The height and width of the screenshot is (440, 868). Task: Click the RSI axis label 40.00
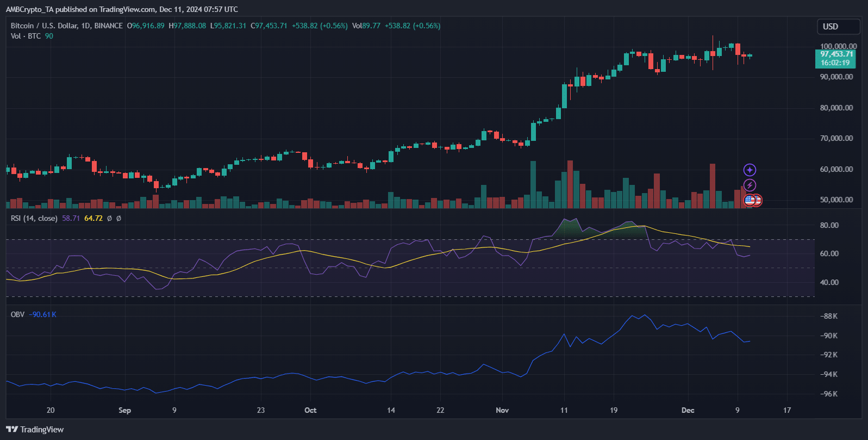(829, 282)
